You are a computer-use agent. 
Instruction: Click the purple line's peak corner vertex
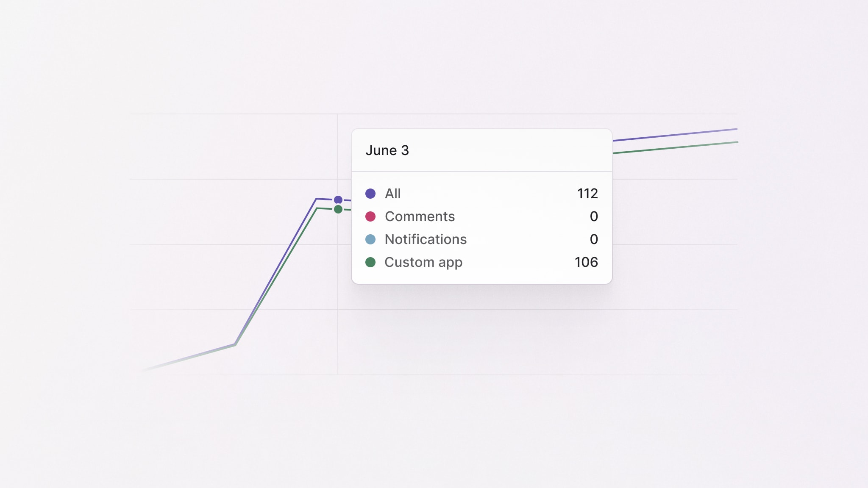(x=316, y=199)
